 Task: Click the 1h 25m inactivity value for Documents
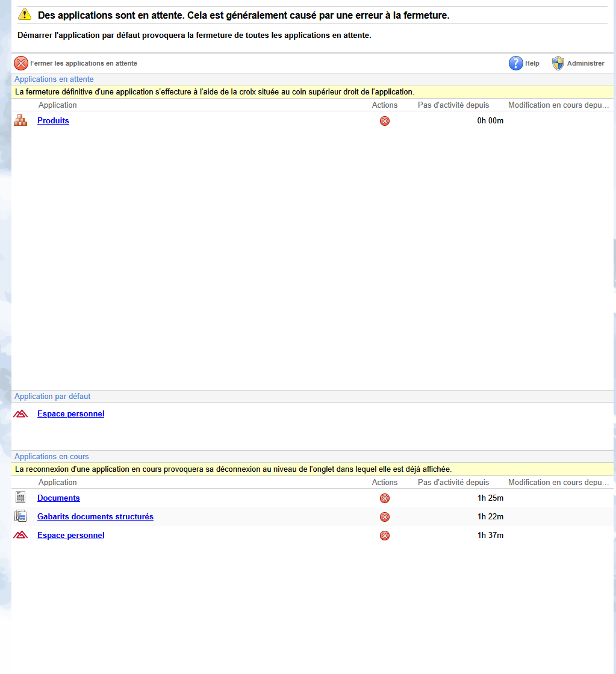point(490,498)
